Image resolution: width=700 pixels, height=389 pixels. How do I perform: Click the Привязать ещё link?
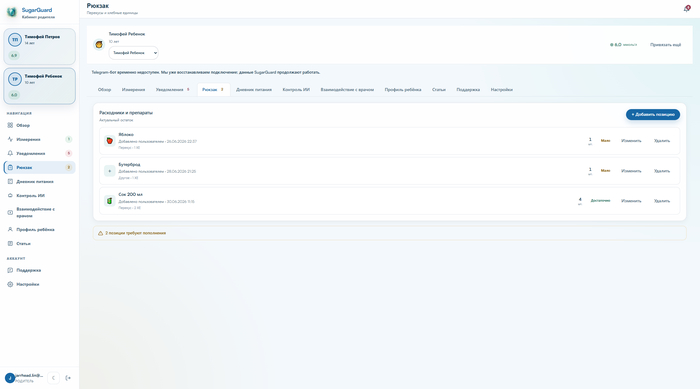click(x=665, y=45)
